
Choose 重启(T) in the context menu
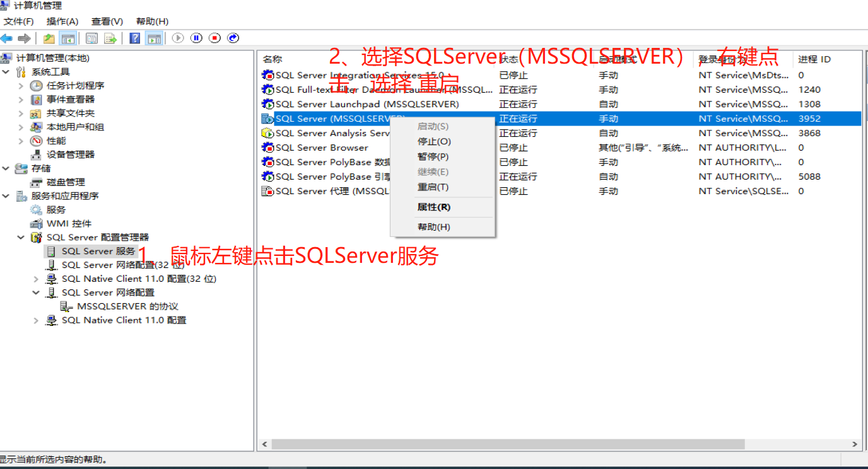pyautogui.click(x=433, y=187)
